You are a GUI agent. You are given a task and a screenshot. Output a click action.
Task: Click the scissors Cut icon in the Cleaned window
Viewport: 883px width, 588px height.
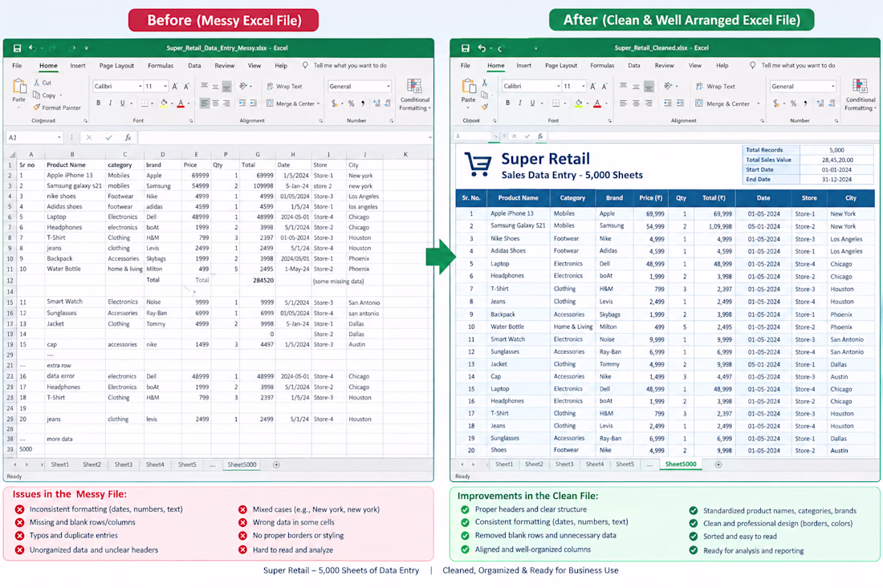click(484, 83)
